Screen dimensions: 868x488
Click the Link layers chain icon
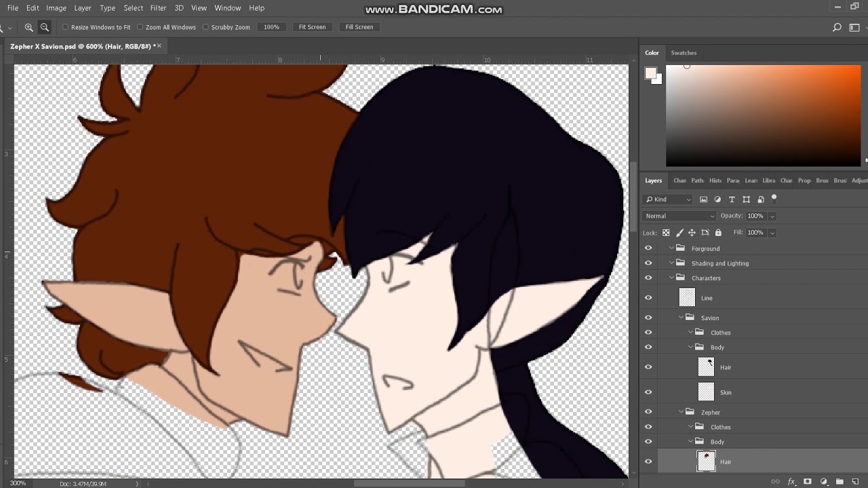(x=775, y=482)
